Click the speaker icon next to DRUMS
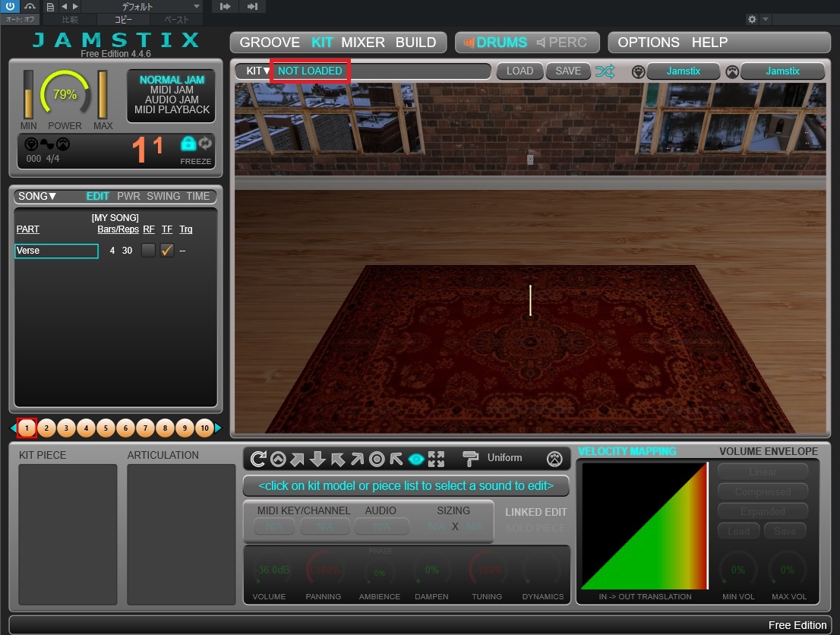Image resolution: width=840 pixels, height=635 pixels. [x=469, y=43]
